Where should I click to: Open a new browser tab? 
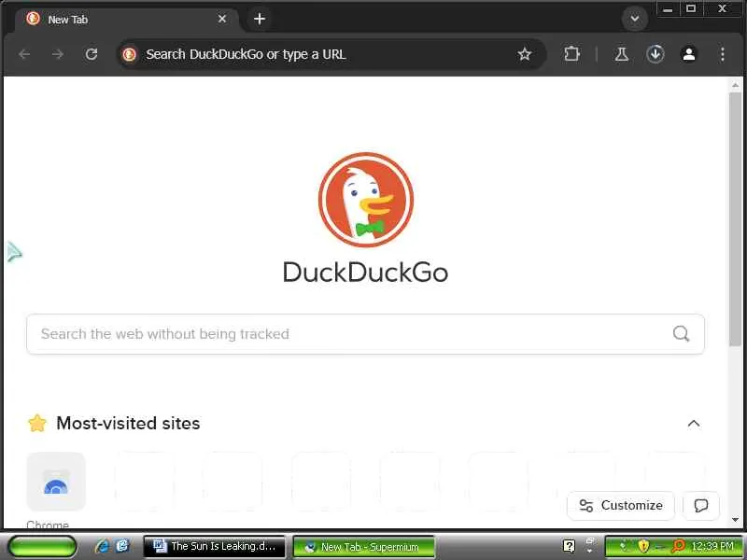click(x=260, y=19)
